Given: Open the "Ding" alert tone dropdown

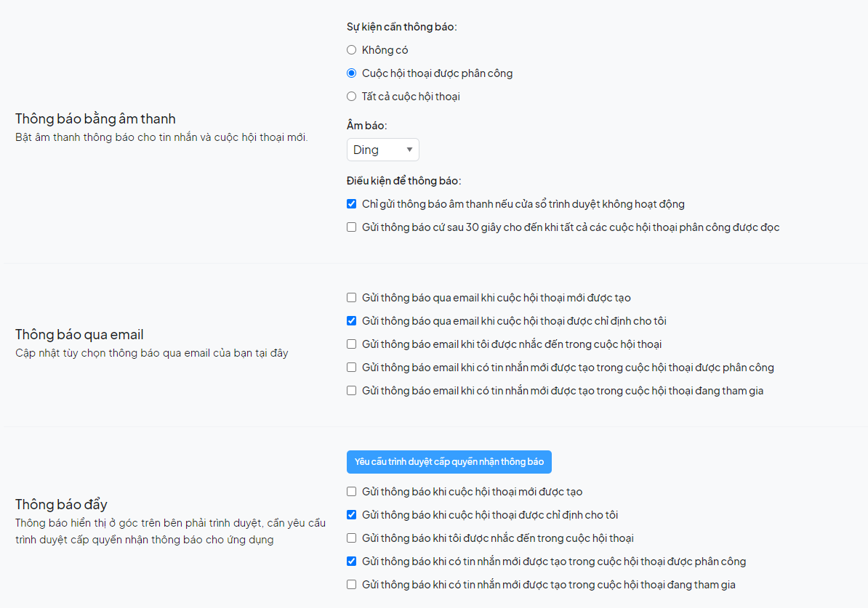Looking at the screenshot, I should pos(382,150).
